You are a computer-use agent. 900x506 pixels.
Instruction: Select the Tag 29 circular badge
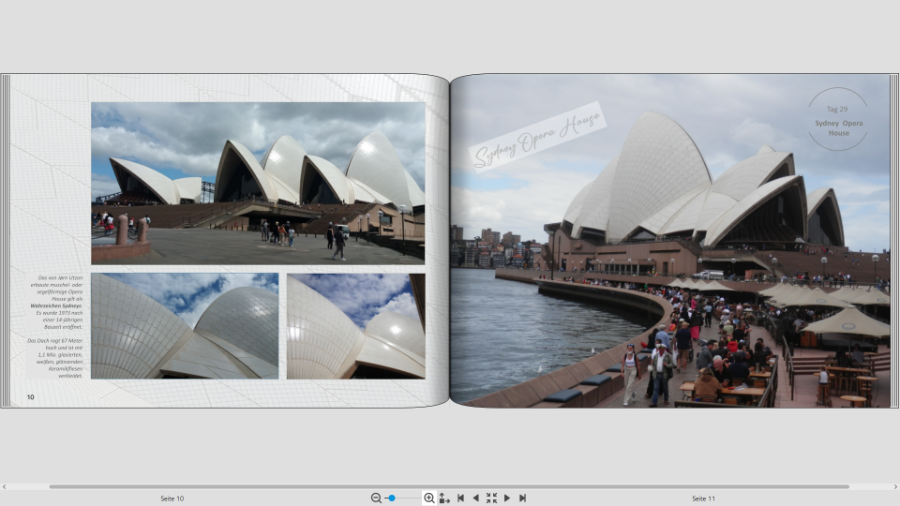[838, 119]
